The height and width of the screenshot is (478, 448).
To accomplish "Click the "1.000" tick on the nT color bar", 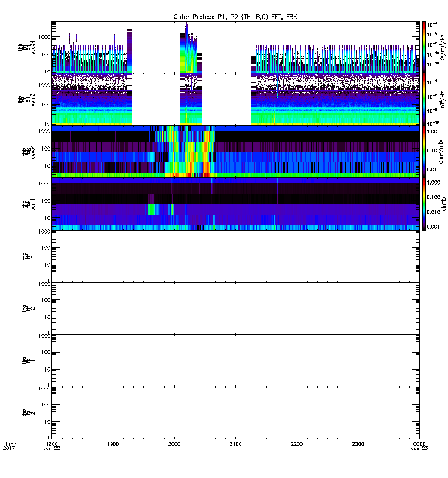I will [434, 182].
